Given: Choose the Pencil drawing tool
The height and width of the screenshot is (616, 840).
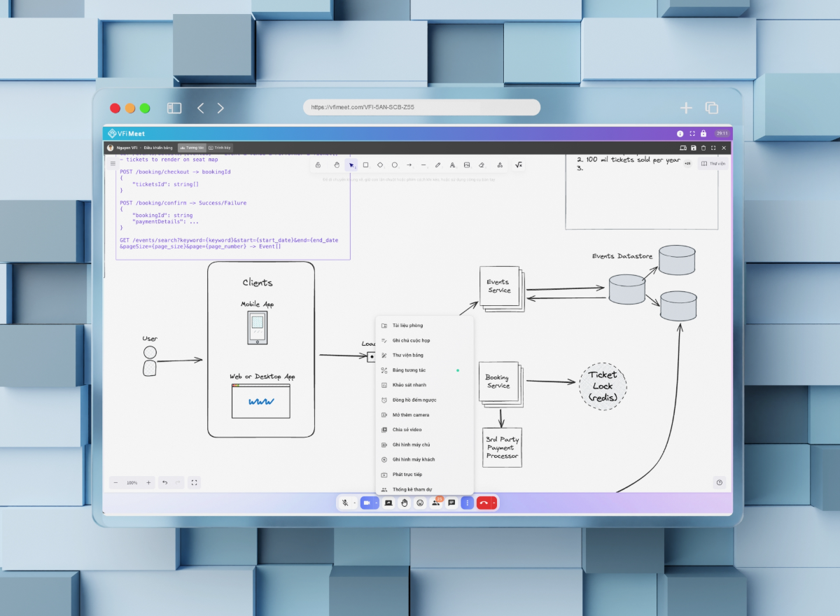Looking at the screenshot, I should 438,164.
